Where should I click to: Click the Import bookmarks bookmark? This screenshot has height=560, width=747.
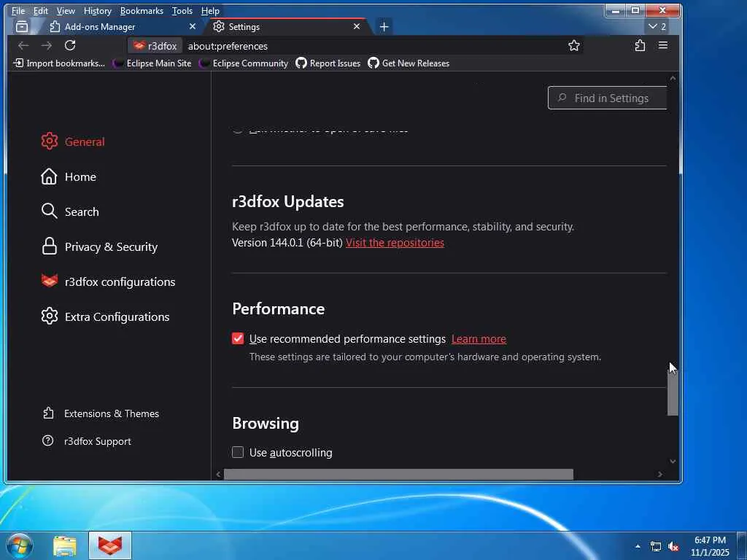(x=59, y=63)
